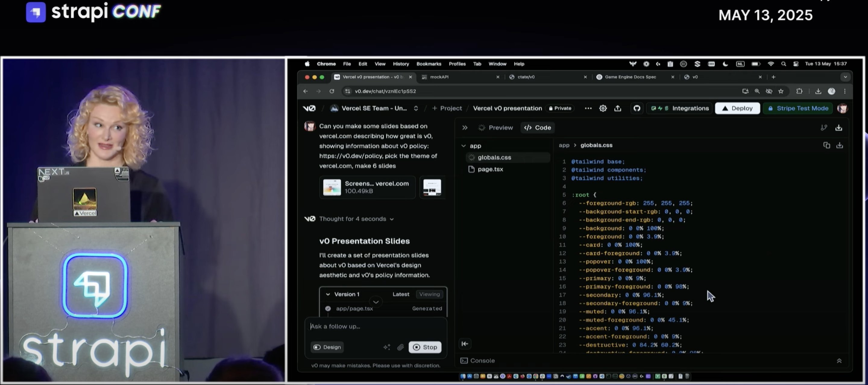This screenshot has width=868, height=385.
Task: Open the three-dot more options menu
Action: tap(588, 108)
